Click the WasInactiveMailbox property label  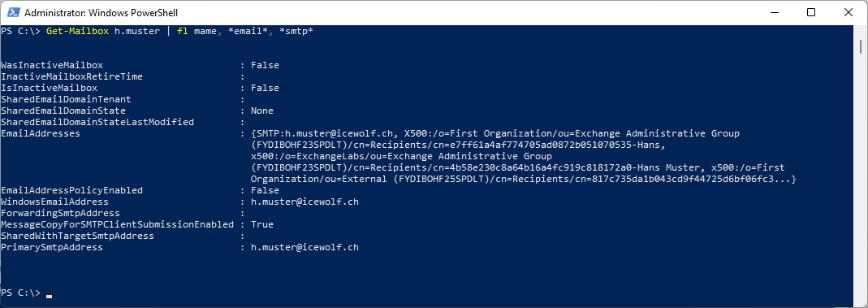52,65
